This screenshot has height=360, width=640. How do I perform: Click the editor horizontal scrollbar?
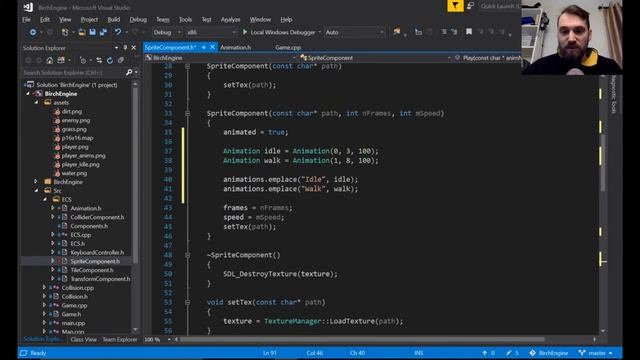tap(363, 339)
